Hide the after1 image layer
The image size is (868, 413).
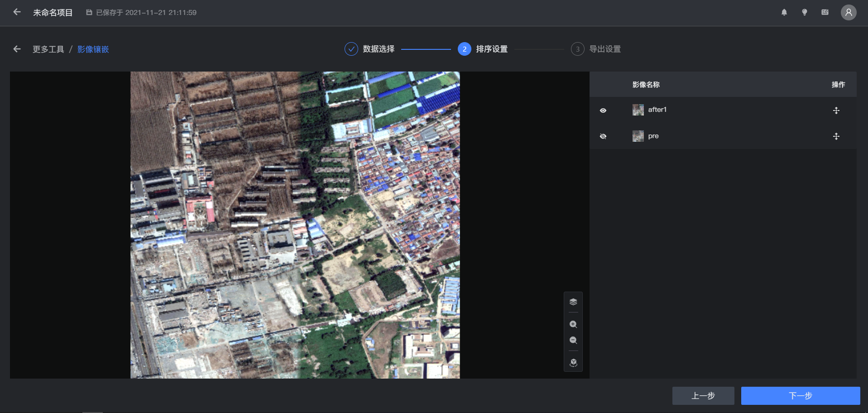coord(603,110)
